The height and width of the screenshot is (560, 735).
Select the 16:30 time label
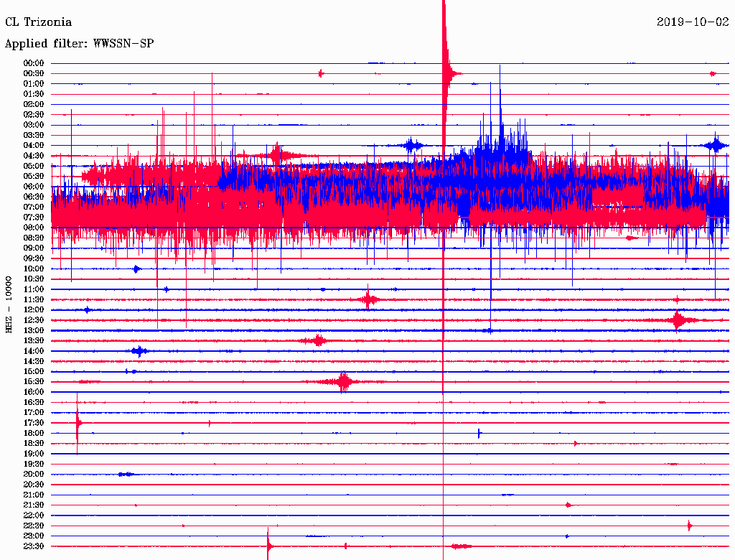pos(34,403)
